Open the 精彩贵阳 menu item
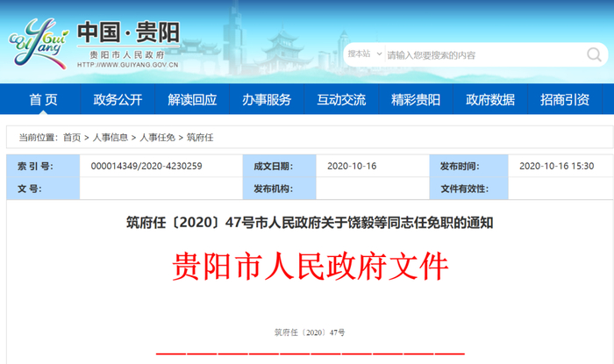Screen dimensions: 614x364 (x=416, y=99)
